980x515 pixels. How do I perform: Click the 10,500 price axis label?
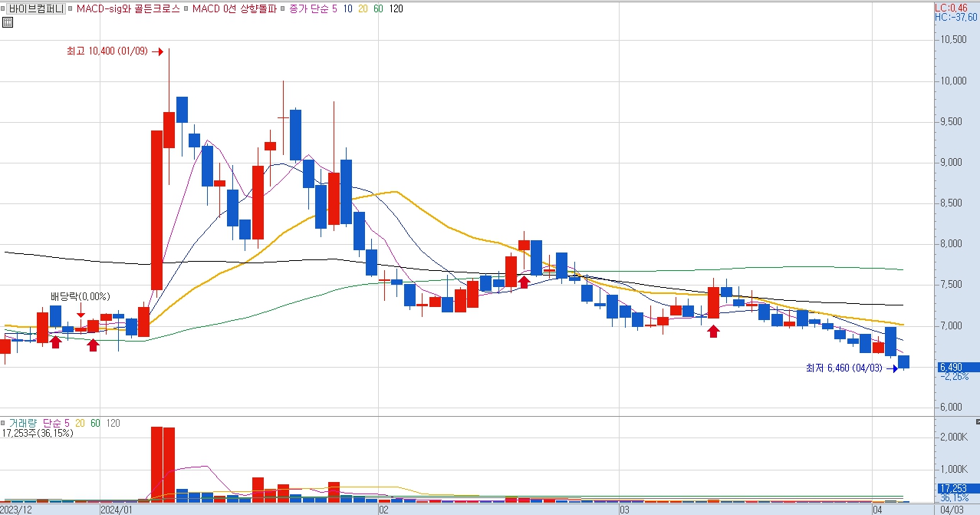pyautogui.click(x=954, y=40)
